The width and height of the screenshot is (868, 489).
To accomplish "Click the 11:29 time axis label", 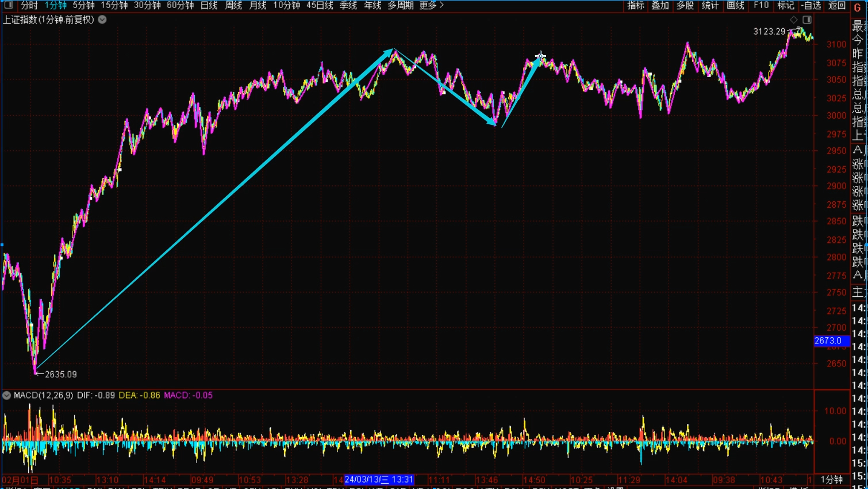I will [x=629, y=480].
